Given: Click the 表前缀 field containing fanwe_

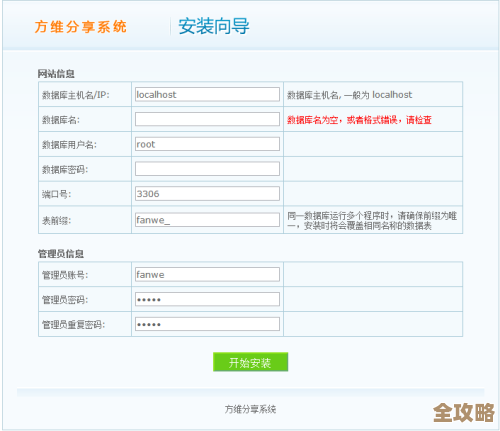Looking at the screenshot, I should coord(207,220).
